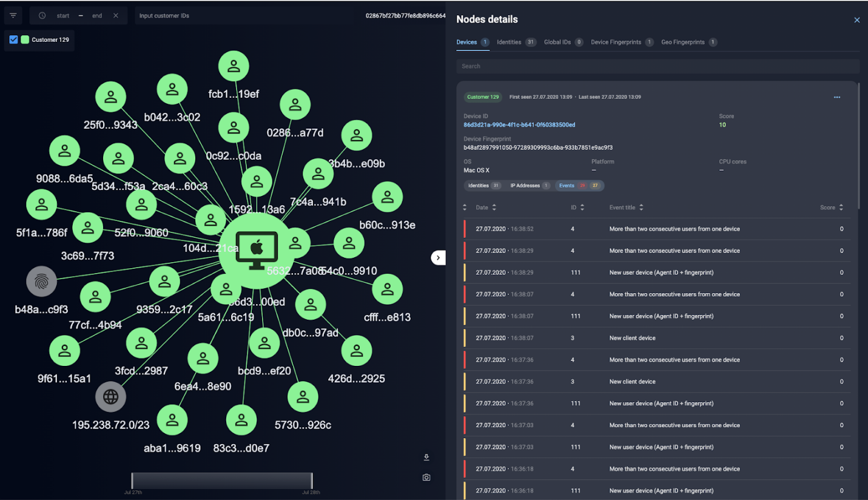Select the fingerprint node b48a...c9f3
The height and width of the screenshot is (500, 868).
[x=41, y=282]
